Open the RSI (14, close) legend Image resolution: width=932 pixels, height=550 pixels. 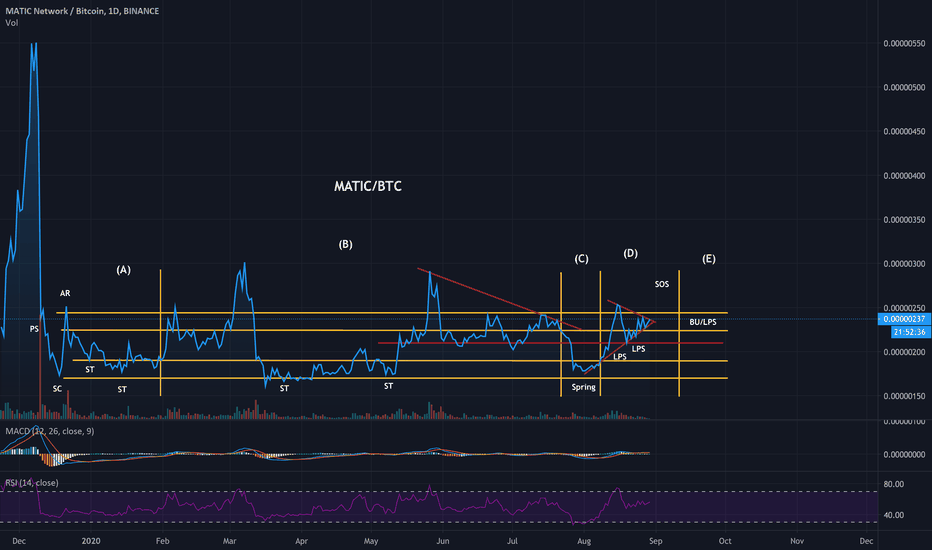32,483
